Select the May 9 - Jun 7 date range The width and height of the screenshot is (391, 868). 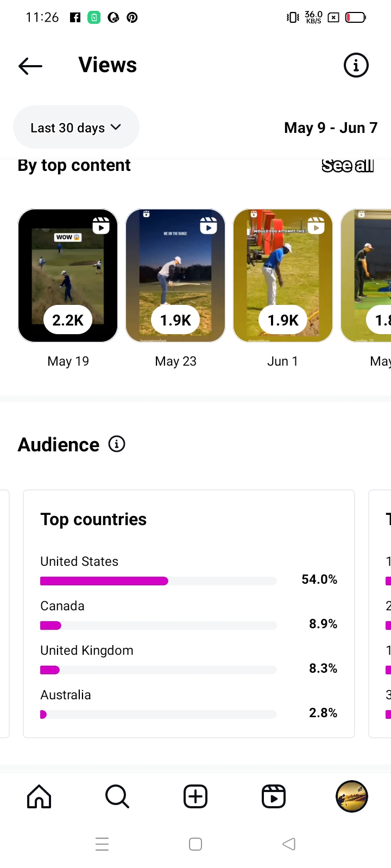point(330,128)
